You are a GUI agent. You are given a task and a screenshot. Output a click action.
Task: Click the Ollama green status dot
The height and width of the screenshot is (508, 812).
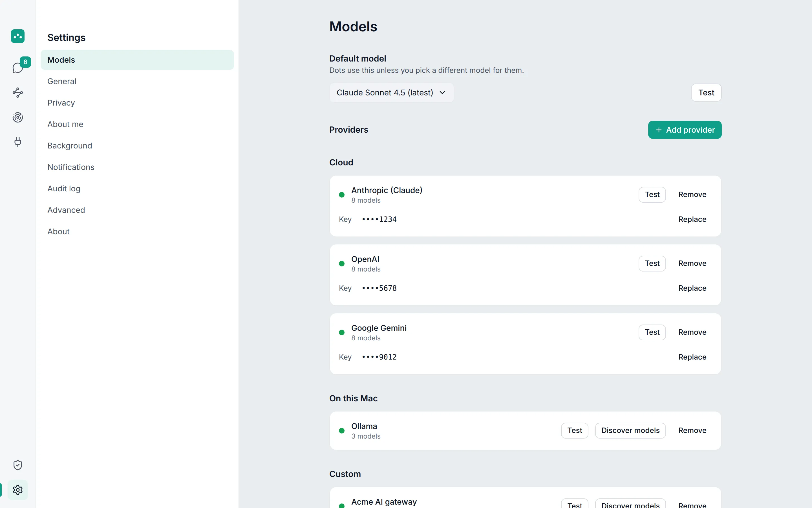[342, 431]
